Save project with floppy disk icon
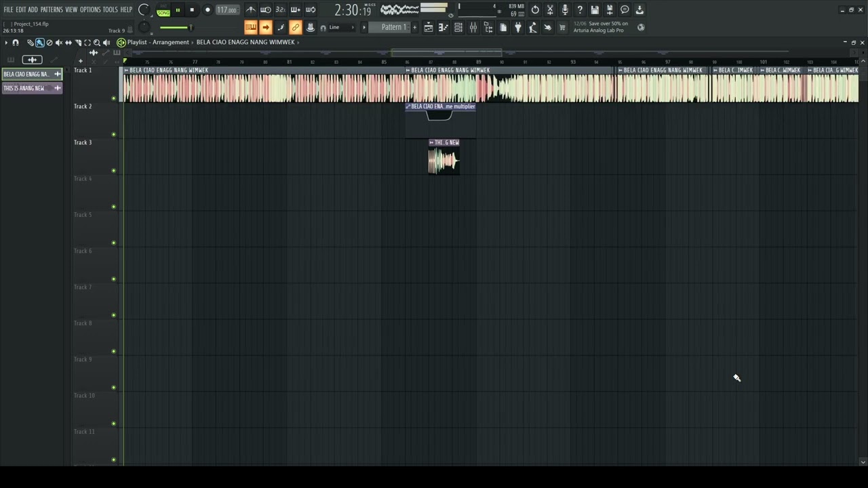The image size is (868, 488). point(595,9)
